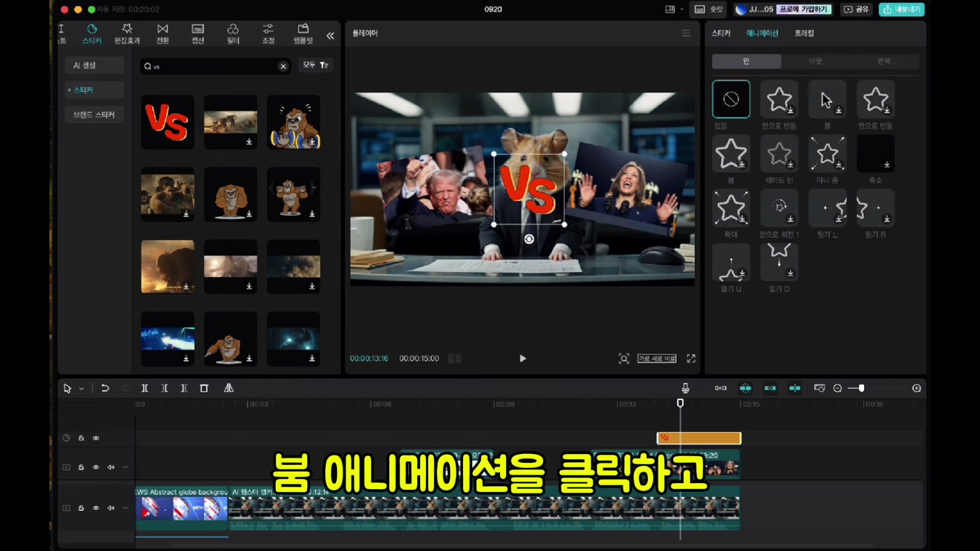
Task: Choose the 안으로 회전 1 animation
Action: point(779,208)
